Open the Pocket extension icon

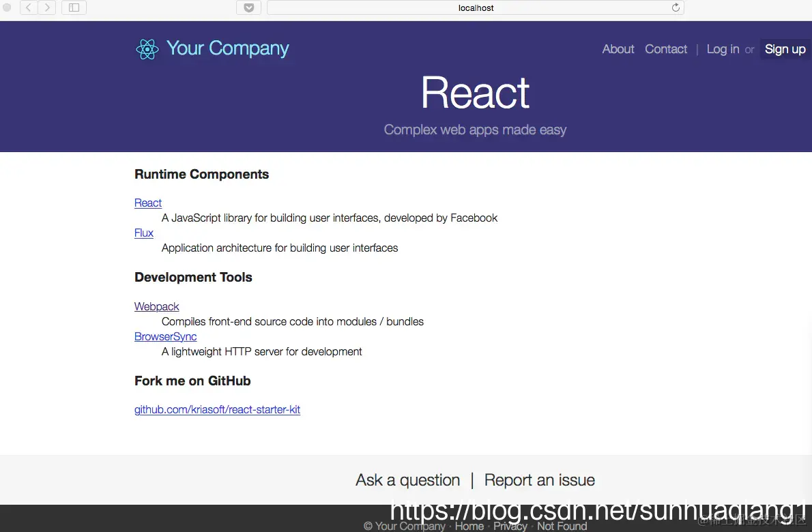[249, 8]
